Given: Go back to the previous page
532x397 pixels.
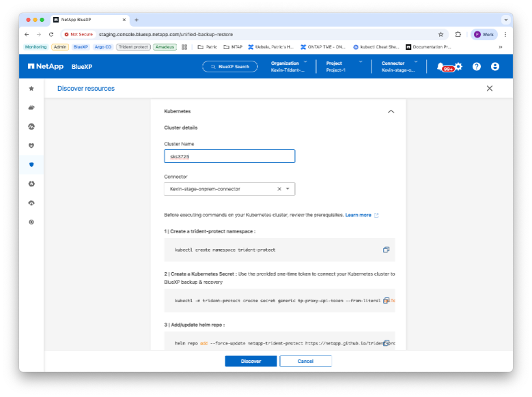Looking at the screenshot, I should (27, 34).
